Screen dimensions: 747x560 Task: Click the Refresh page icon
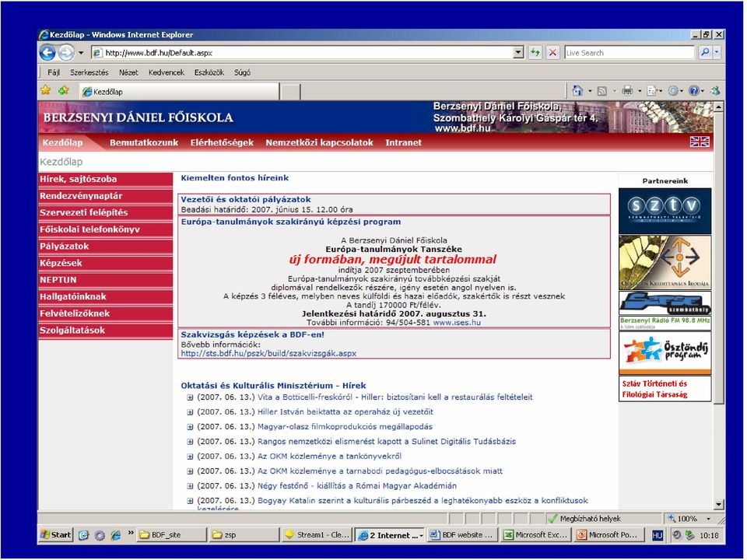(x=535, y=52)
